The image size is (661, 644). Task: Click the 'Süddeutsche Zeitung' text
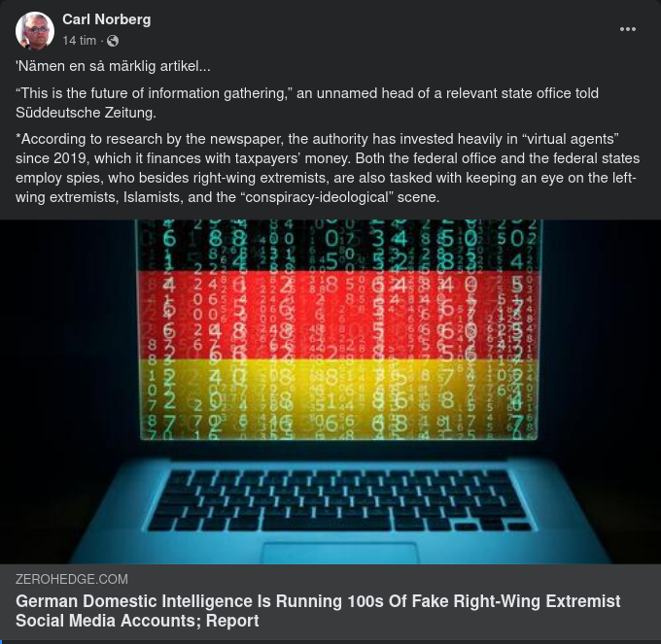coord(86,113)
